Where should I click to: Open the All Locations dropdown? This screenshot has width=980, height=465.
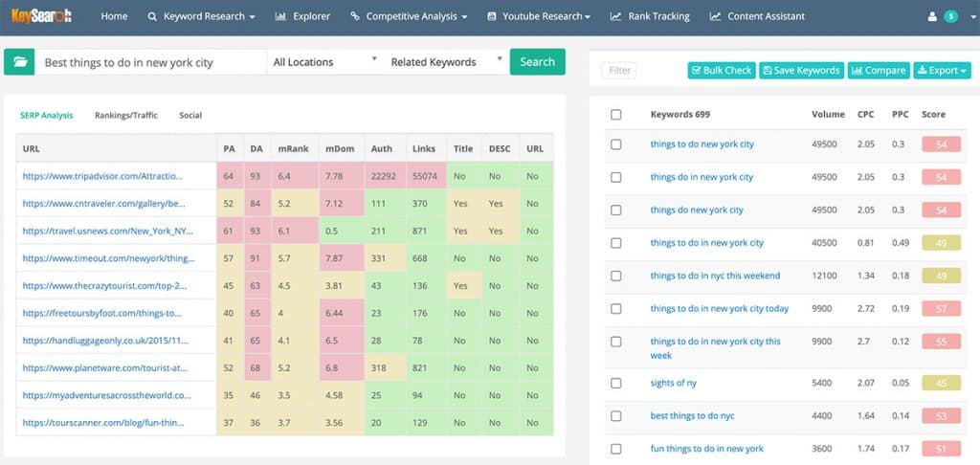325,62
